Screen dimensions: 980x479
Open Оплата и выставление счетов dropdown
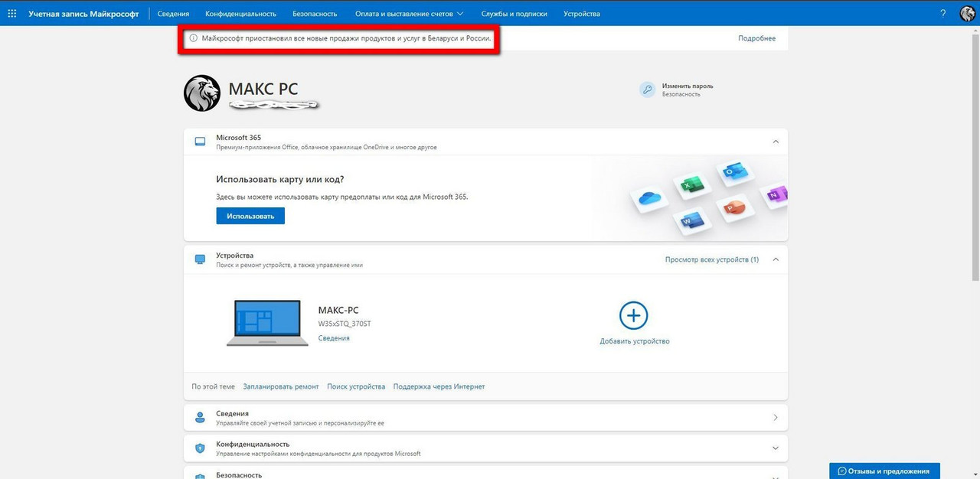click(x=409, y=14)
